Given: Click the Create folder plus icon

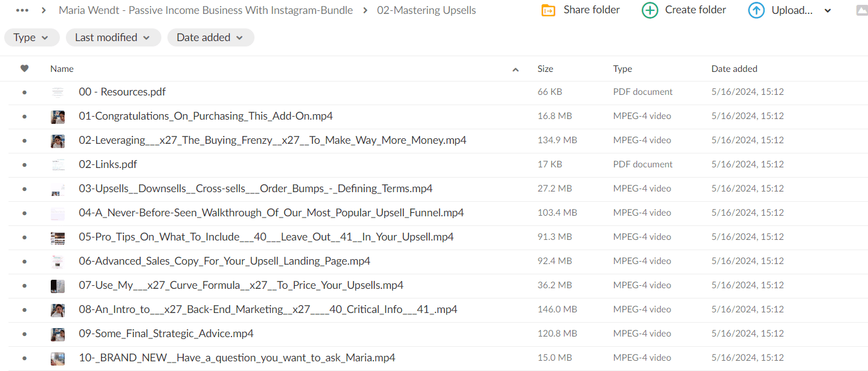Looking at the screenshot, I should [x=650, y=10].
